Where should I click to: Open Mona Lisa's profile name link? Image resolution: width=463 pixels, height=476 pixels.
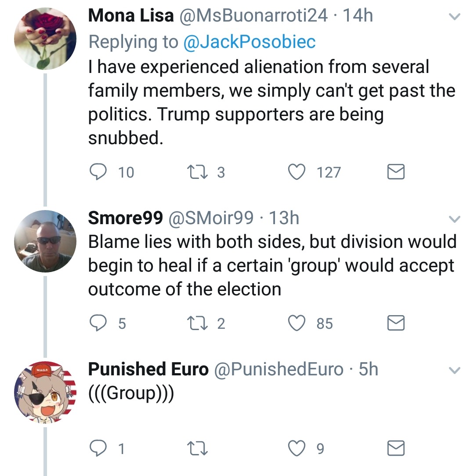130,16
